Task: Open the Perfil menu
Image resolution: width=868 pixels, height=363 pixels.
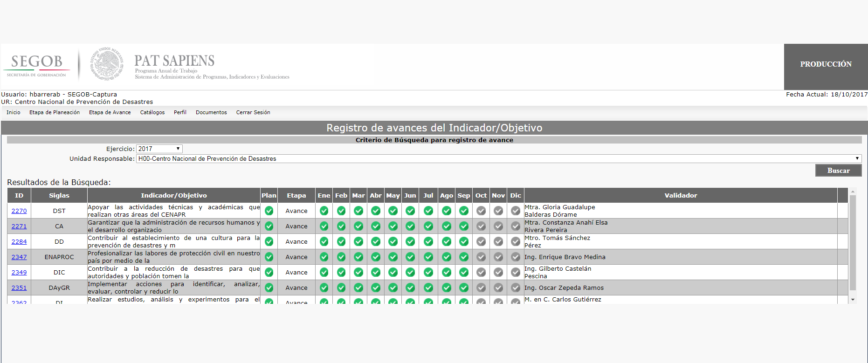Action: tap(180, 112)
